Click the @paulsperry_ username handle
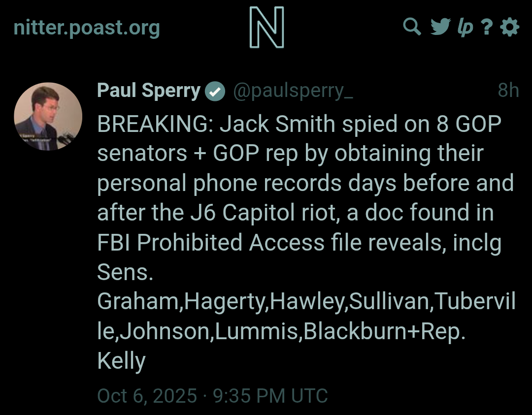Image resolution: width=532 pixels, height=415 pixels. pyautogui.click(x=293, y=91)
